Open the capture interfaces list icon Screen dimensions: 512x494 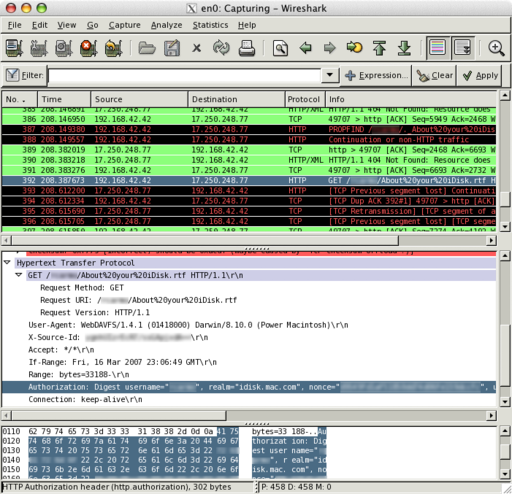(x=15, y=48)
